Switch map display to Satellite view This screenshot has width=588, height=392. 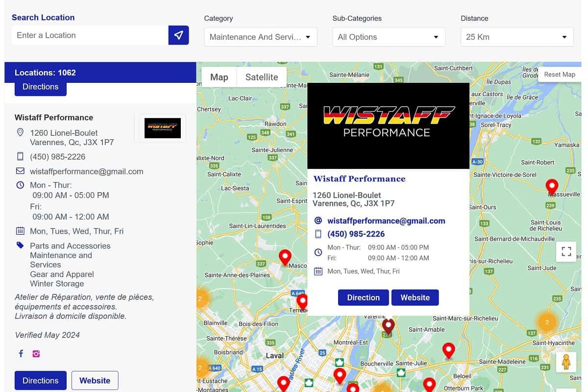[x=261, y=77]
